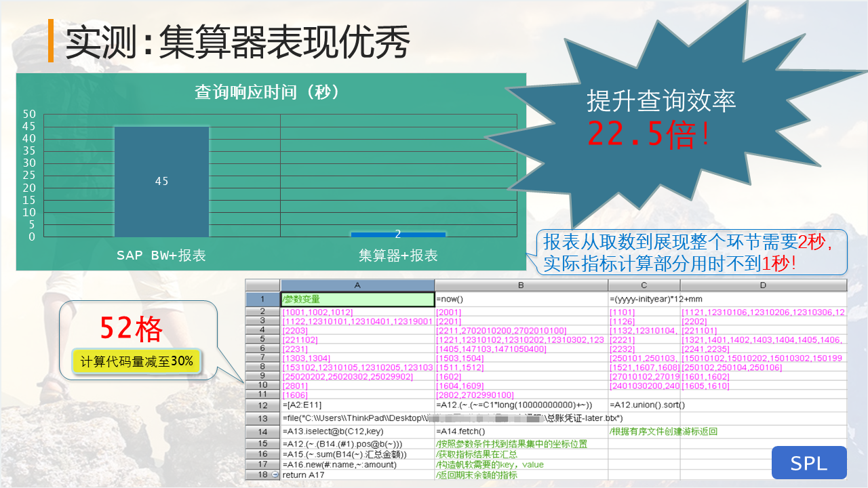Click yellow label 计算代码量减至30%
Image resolution: width=868 pixels, height=488 pixels.
(136, 362)
